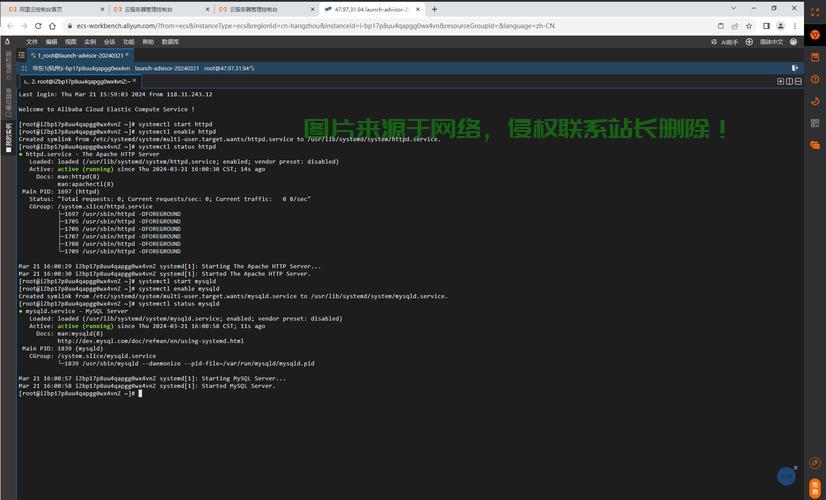
Task: Open the 视图 menu
Action: pyautogui.click(x=71, y=42)
